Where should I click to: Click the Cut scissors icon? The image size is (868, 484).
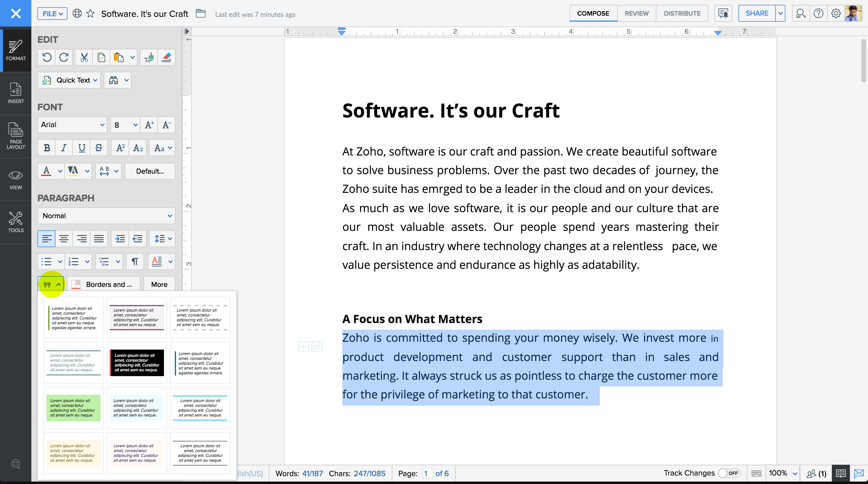(84, 57)
